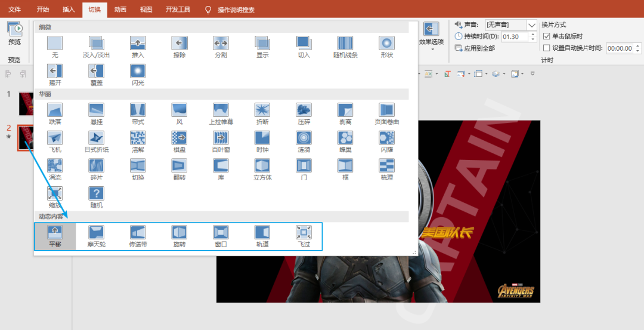Screen dimensions: 644x330
Task: Enable 设置自动换片时间 checkbox
Action: pyautogui.click(x=546, y=48)
